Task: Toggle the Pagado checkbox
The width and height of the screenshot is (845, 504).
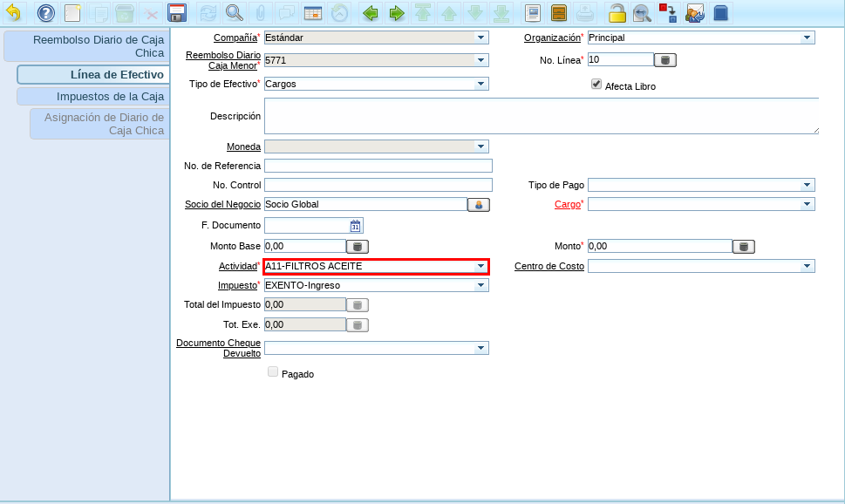Action: [x=273, y=372]
